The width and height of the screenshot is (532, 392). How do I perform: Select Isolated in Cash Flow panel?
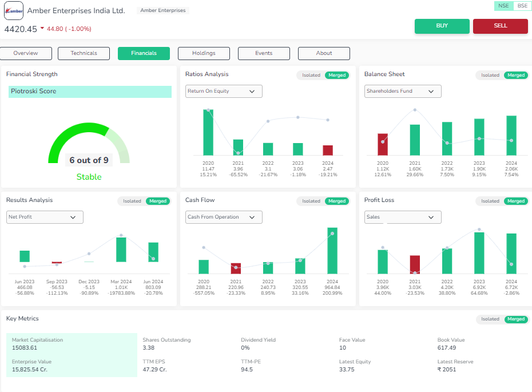pyautogui.click(x=311, y=201)
